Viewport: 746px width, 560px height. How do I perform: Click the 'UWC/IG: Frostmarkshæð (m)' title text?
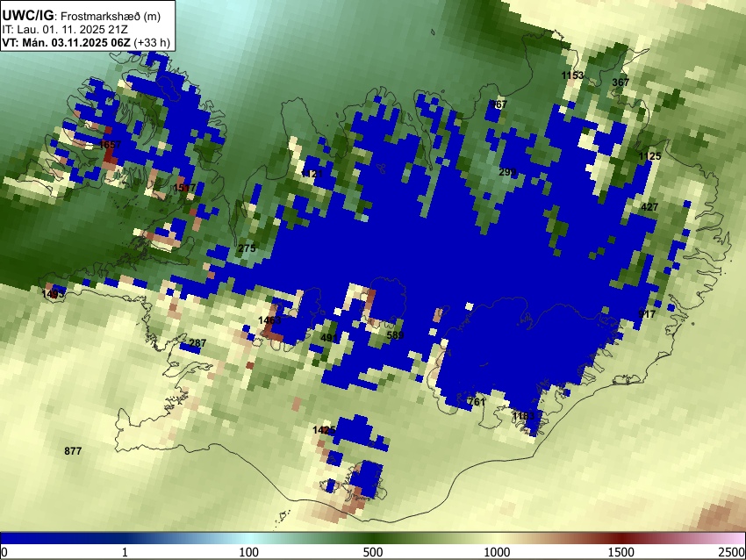point(82,16)
